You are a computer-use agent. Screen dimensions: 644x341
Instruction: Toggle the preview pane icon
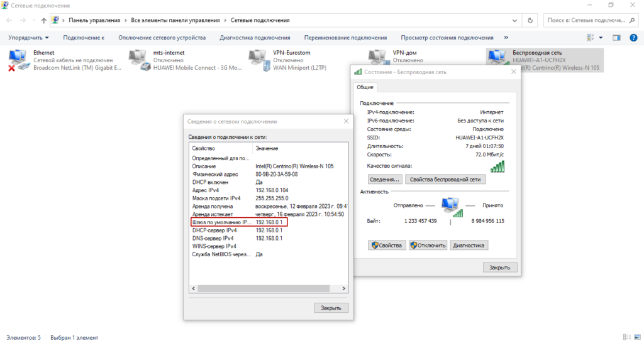point(617,38)
